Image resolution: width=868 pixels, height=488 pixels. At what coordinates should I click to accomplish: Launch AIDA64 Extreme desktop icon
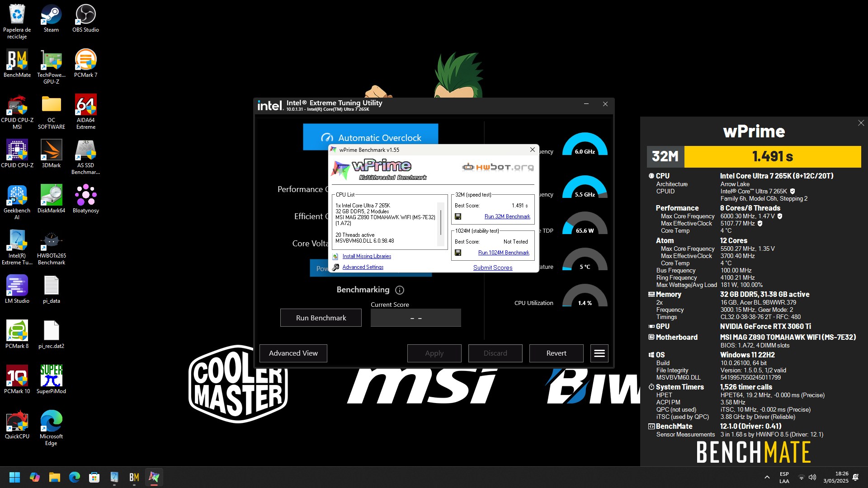[85, 112]
